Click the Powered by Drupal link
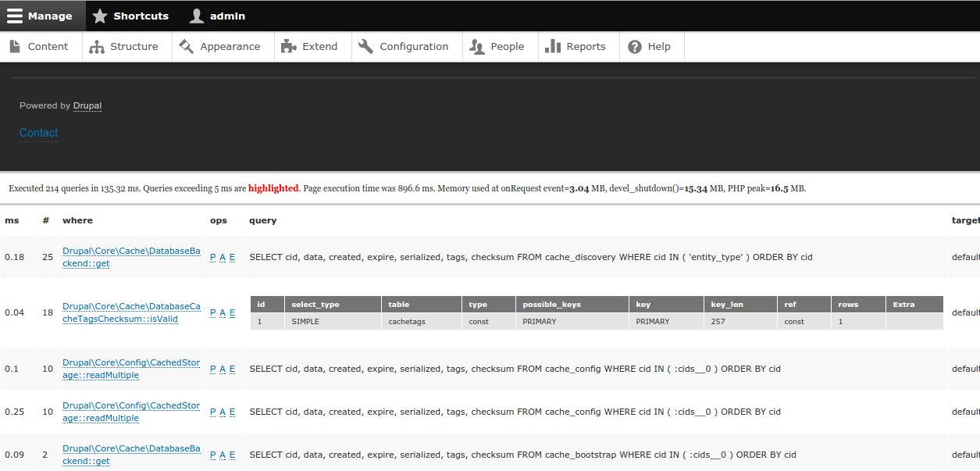This screenshot has height=471, width=980. [x=86, y=105]
